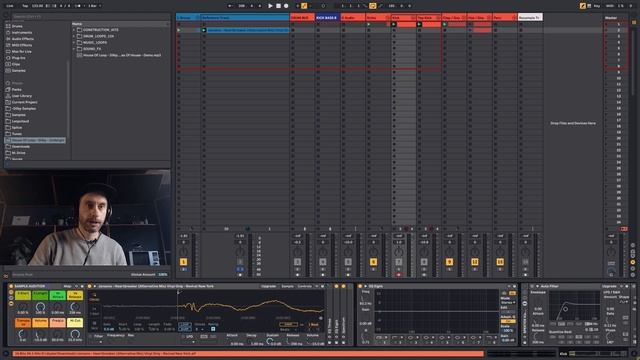
Task: Open Splice folder in browser places
Action: click(17, 127)
